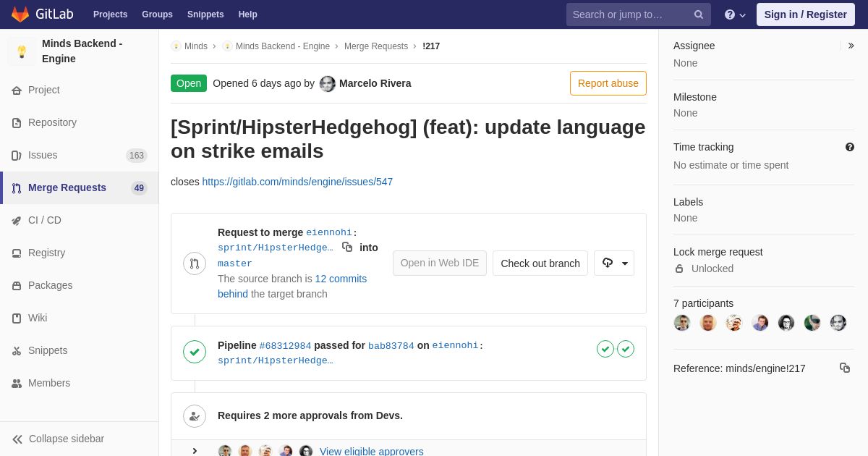
Task: Click the merge request branch icon
Action: coord(195,263)
